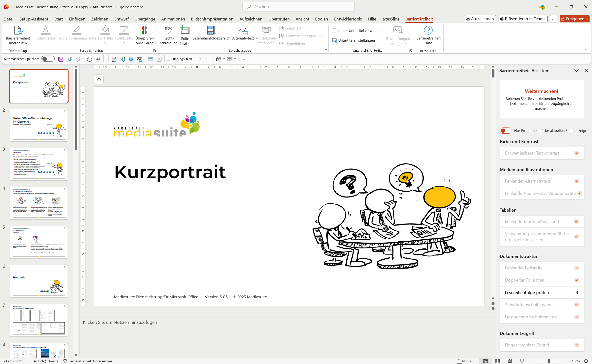Switch to slide sorter view in status bar
592x364 pixels.
(498, 361)
